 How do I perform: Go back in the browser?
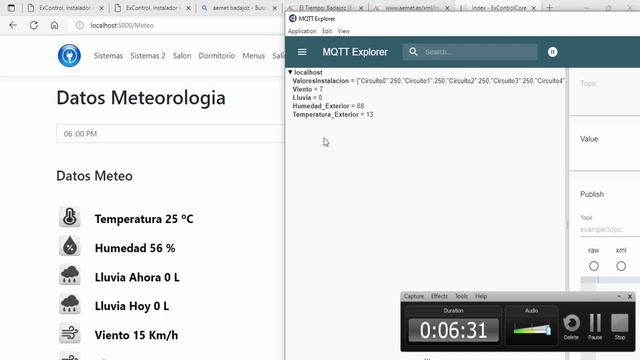(x=13, y=25)
